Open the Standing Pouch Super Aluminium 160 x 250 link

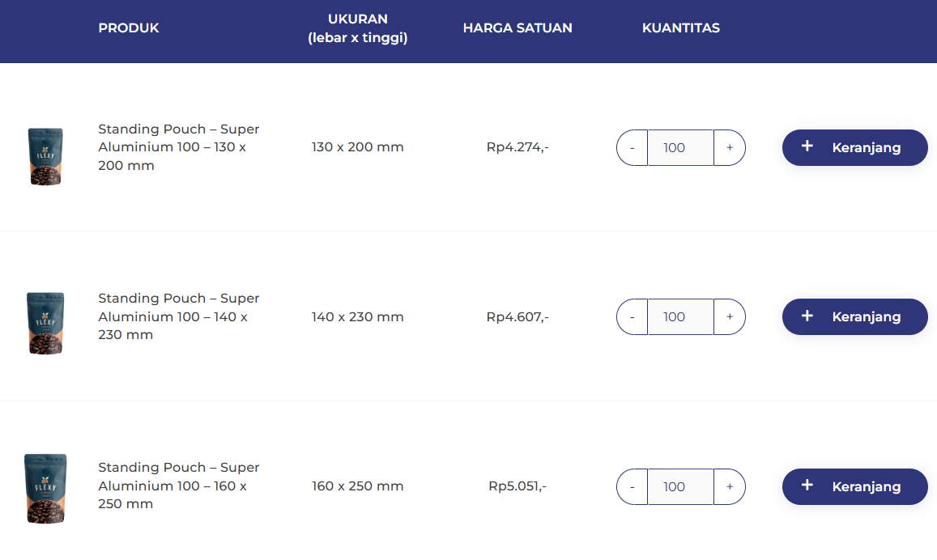coord(178,486)
